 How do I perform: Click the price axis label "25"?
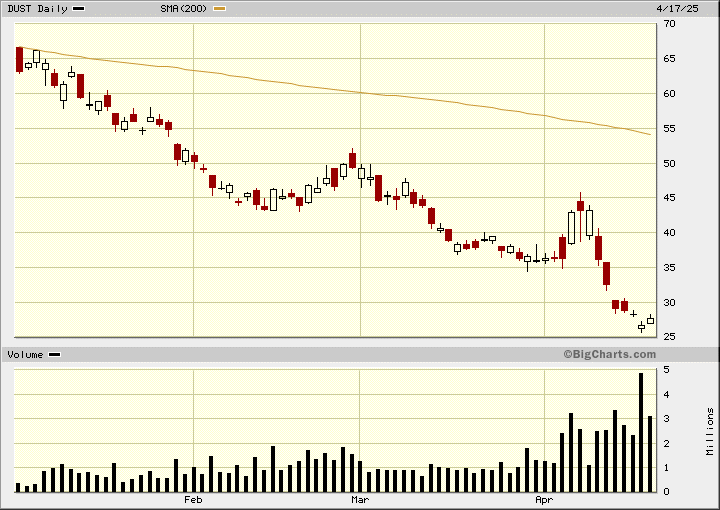669,336
